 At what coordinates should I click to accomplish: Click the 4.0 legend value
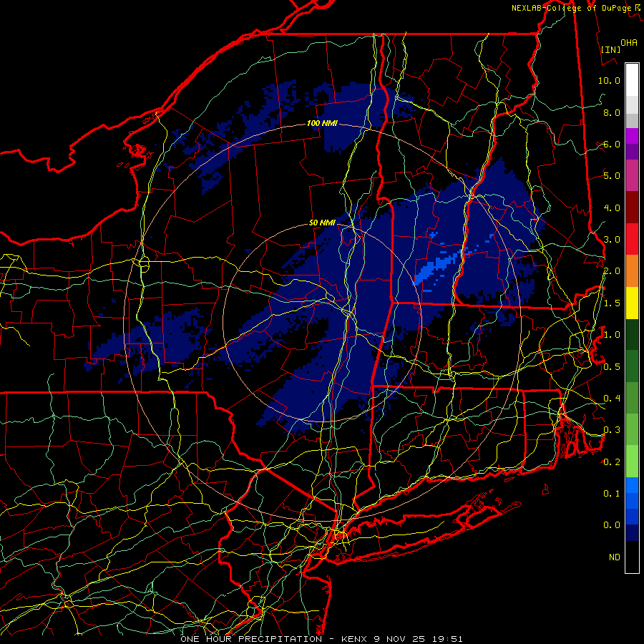612,208
